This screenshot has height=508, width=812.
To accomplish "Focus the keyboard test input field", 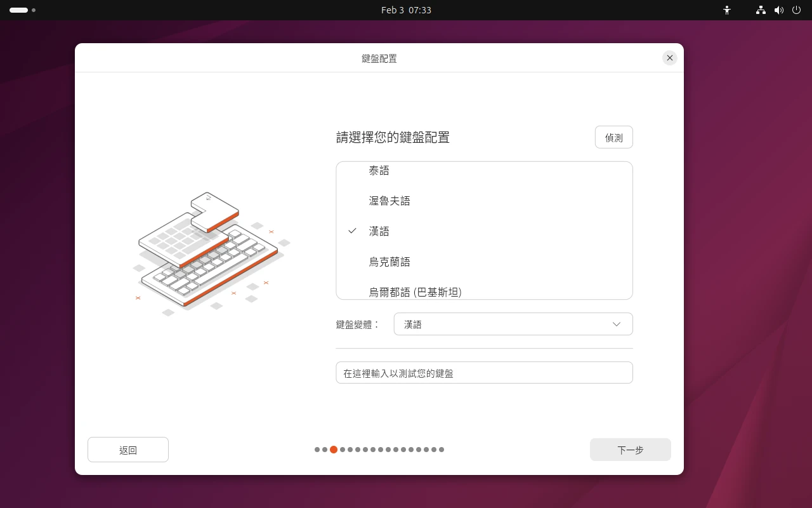I will [x=484, y=373].
